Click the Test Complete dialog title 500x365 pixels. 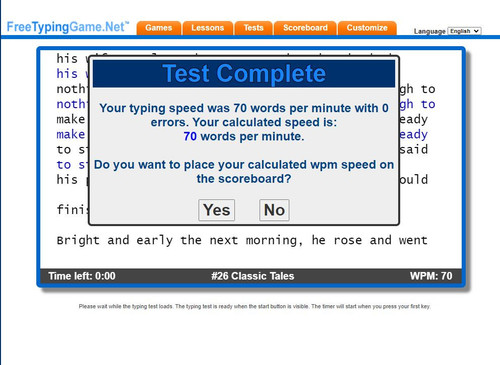(244, 74)
